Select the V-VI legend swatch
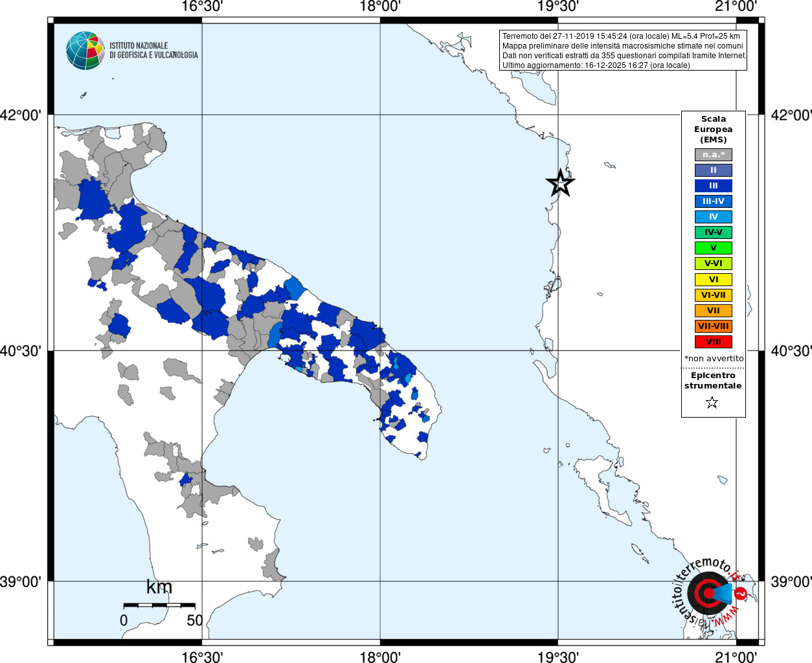Viewport: 812px width, 663px height. click(x=714, y=264)
